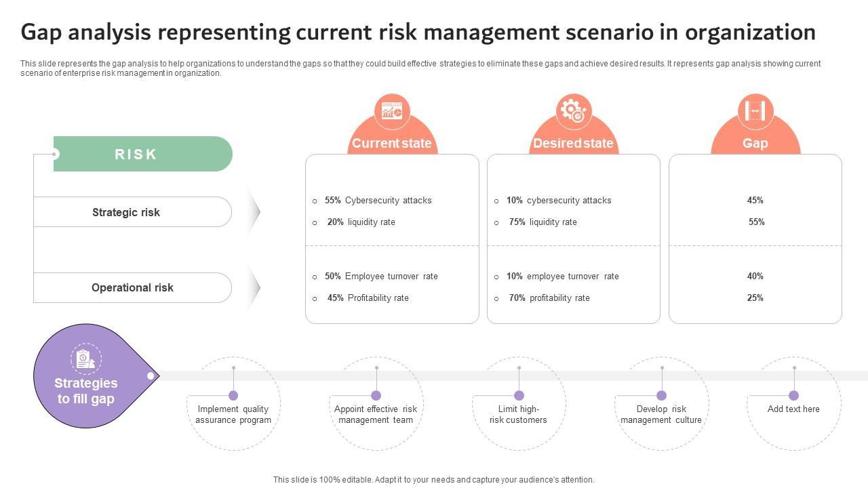Screen dimensions: 868x488
Task: Click Develop risk management culture text
Action: 661,414
